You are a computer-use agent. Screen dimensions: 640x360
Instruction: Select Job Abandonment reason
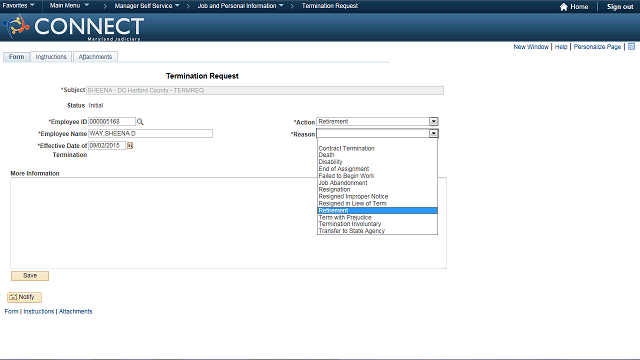coord(377,183)
